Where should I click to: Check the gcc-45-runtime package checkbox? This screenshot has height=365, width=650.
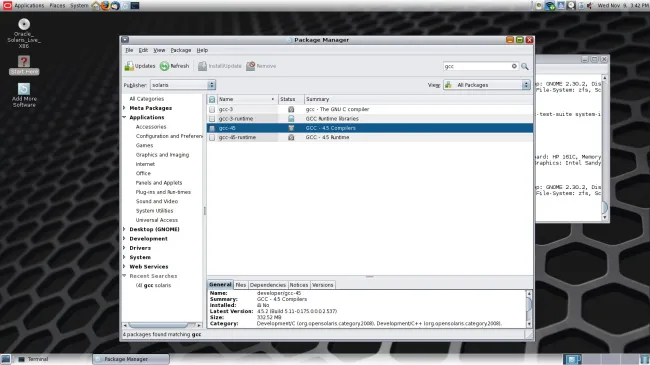pos(212,137)
